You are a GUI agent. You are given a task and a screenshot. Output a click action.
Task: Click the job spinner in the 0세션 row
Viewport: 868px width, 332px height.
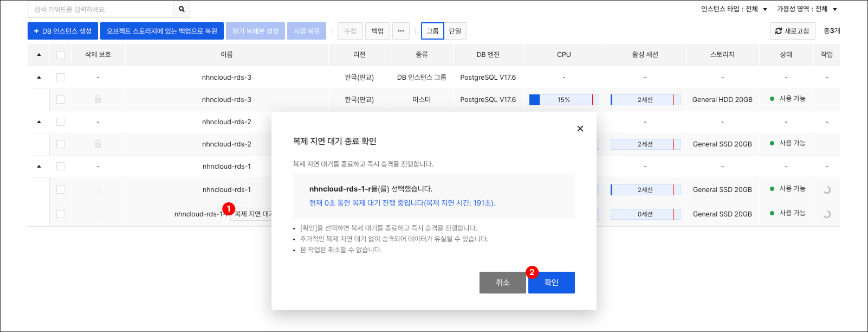tap(827, 214)
